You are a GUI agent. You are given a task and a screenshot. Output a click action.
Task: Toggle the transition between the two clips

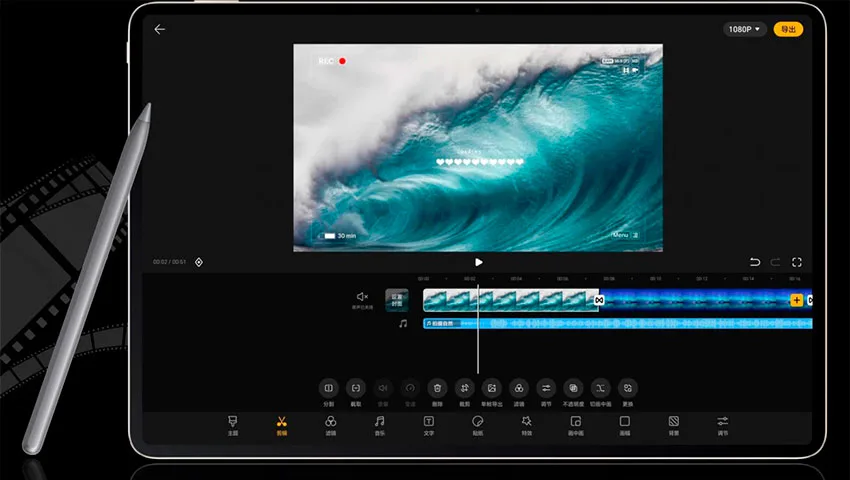[x=599, y=300]
